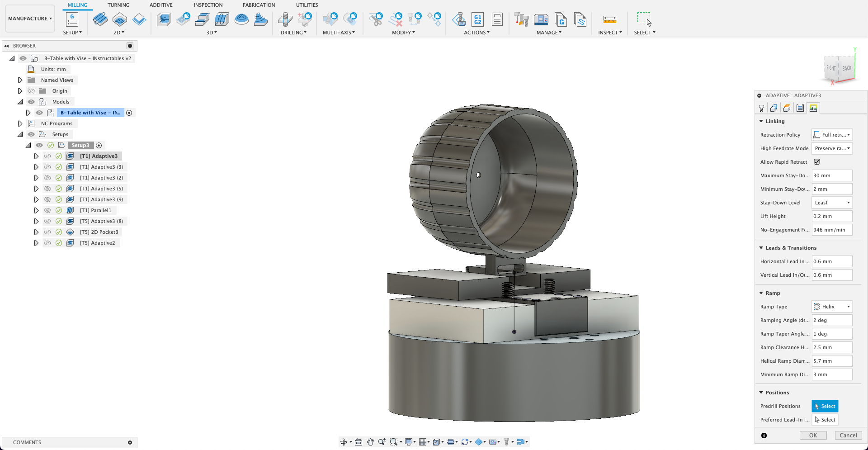Switch to the UTILITIES tab
Screen dimensions: 868x450
pos(307,5)
